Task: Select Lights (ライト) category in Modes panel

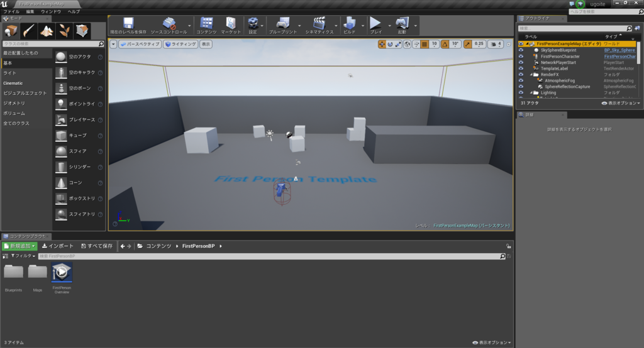Action: [x=10, y=73]
